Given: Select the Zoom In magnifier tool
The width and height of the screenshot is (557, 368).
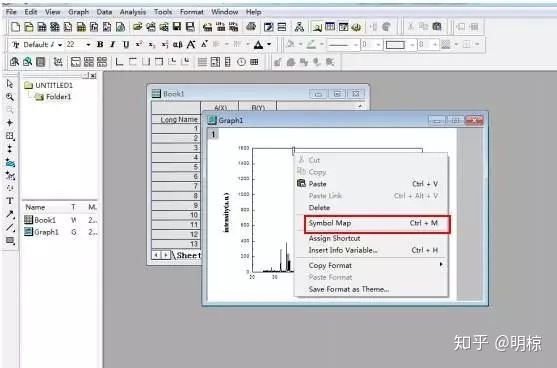Looking at the screenshot, I should coord(10,97).
